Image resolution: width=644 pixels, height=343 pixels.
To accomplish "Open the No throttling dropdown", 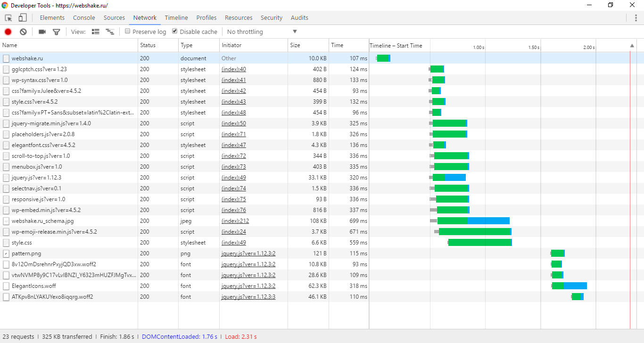I will (x=262, y=32).
